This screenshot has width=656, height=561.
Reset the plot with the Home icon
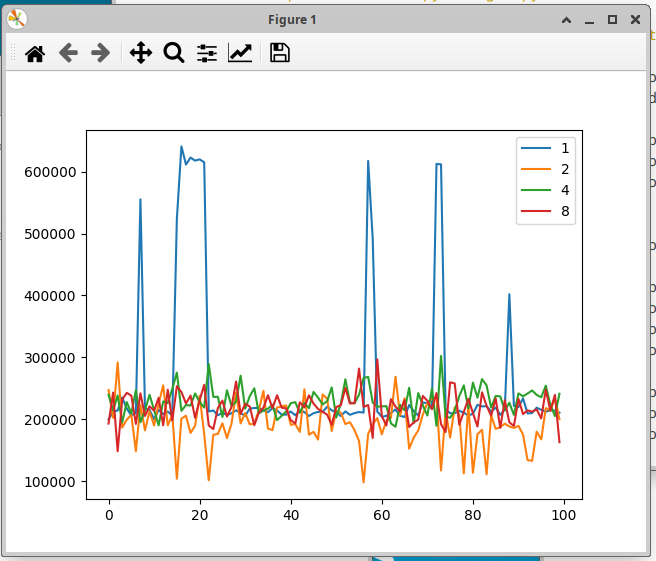35,54
